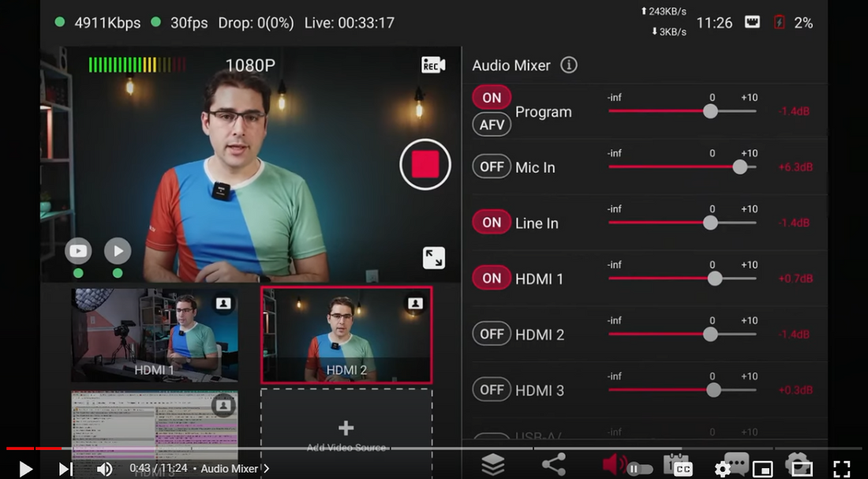Viewport: 868px width, 479px height.
Task: Enable the Mic In audio channel
Action: (x=492, y=167)
